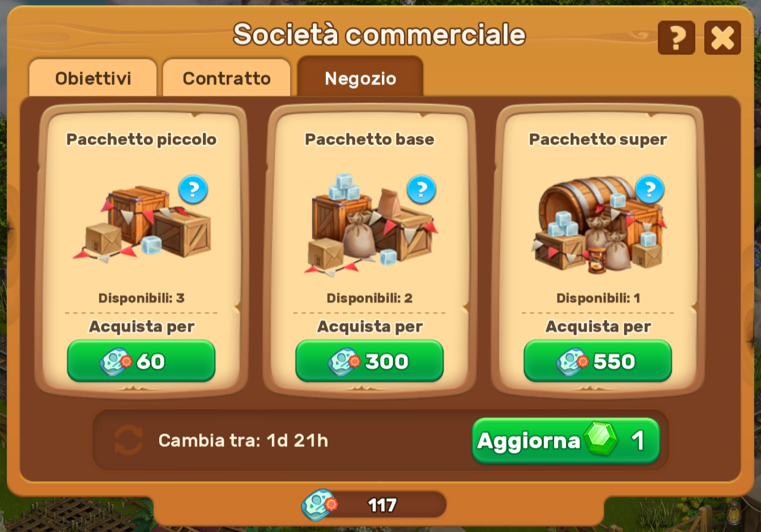Viewport: 761px width, 532px height.
Task: Switch to the Obiettivi tab
Action: tap(93, 78)
